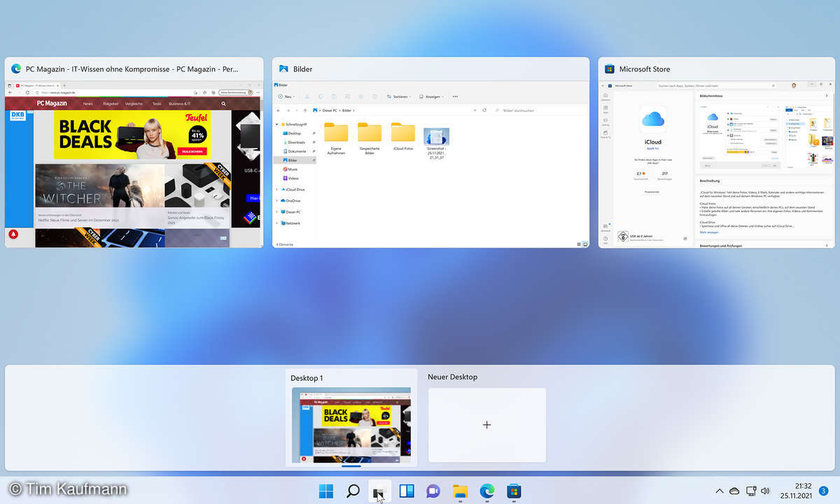Switch to the Microsoft Store window
Image resolution: width=840 pixels, height=504 pixels.
click(717, 153)
